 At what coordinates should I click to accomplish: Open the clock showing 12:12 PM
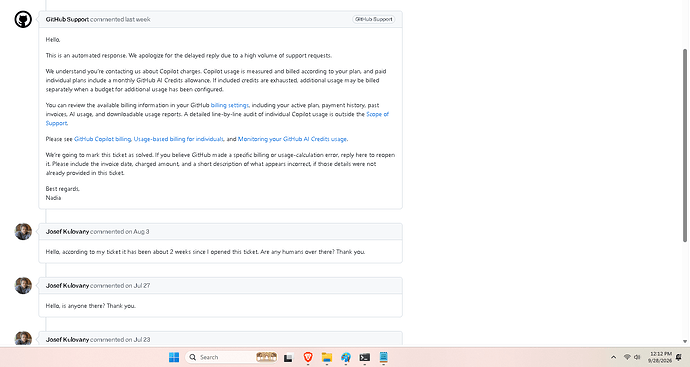pos(660,357)
